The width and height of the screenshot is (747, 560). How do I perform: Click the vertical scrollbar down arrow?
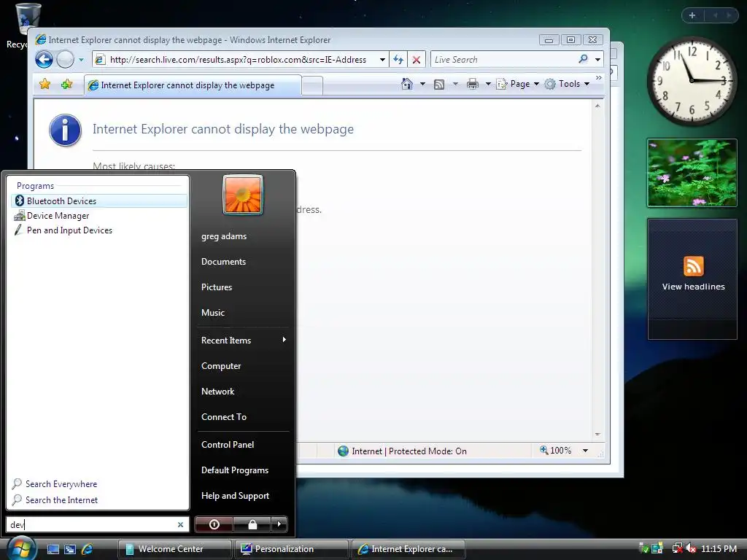pos(597,435)
